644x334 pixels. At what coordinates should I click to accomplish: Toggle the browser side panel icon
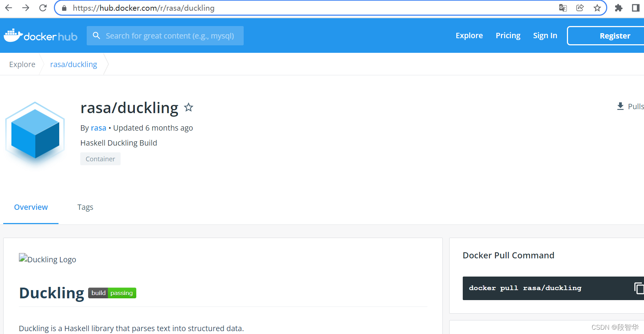click(x=636, y=8)
